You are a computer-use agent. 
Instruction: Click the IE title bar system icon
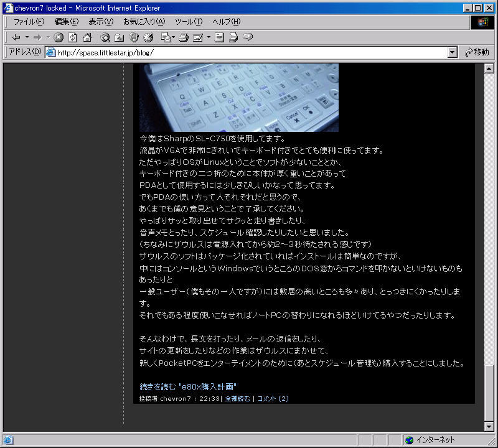click(x=8, y=8)
